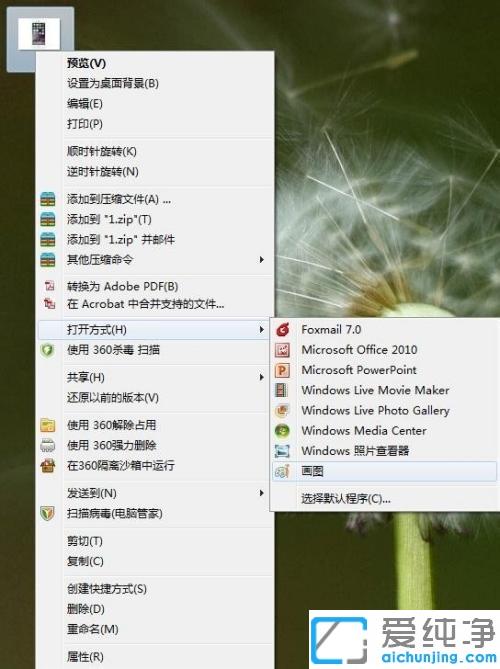Expand the 发送到(N) submenu arrow

coord(262,493)
